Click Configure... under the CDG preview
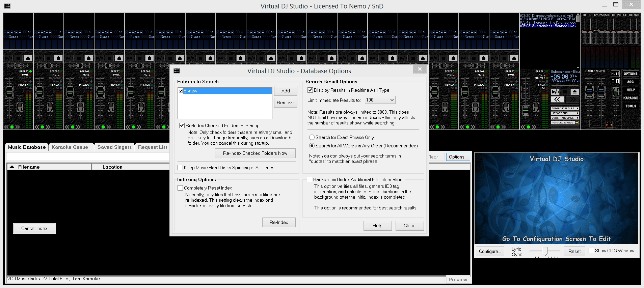Image resolution: width=644 pixels, height=288 pixels. (x=490, y=251)
